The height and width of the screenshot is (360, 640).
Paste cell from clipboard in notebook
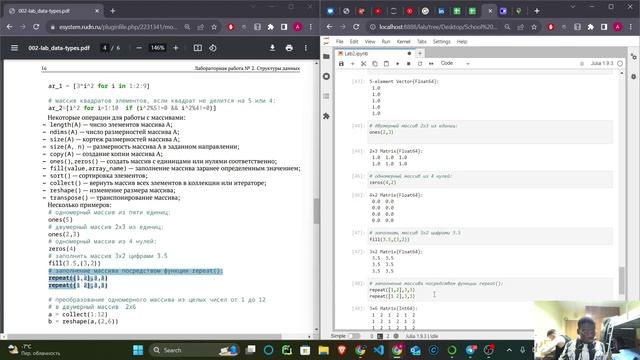pyautogui.click(x=386, y=64)
